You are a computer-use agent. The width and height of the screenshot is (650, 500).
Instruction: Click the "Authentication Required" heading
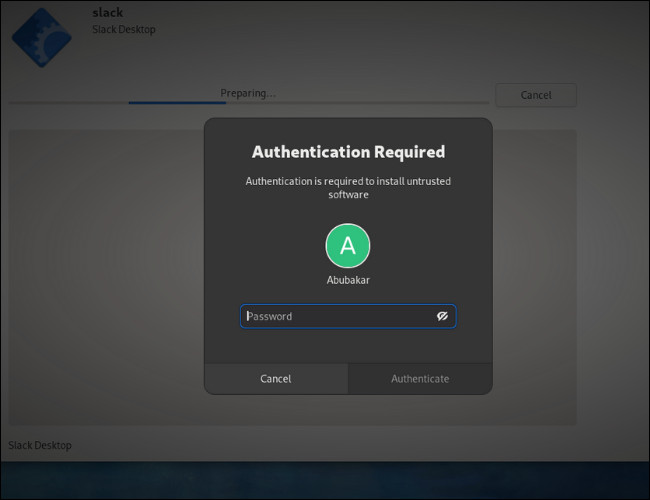coord(348,152)
